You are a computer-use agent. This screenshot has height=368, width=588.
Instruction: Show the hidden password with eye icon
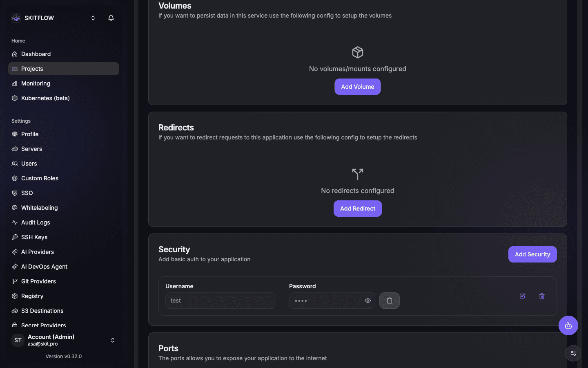click(x=368, y=301)
